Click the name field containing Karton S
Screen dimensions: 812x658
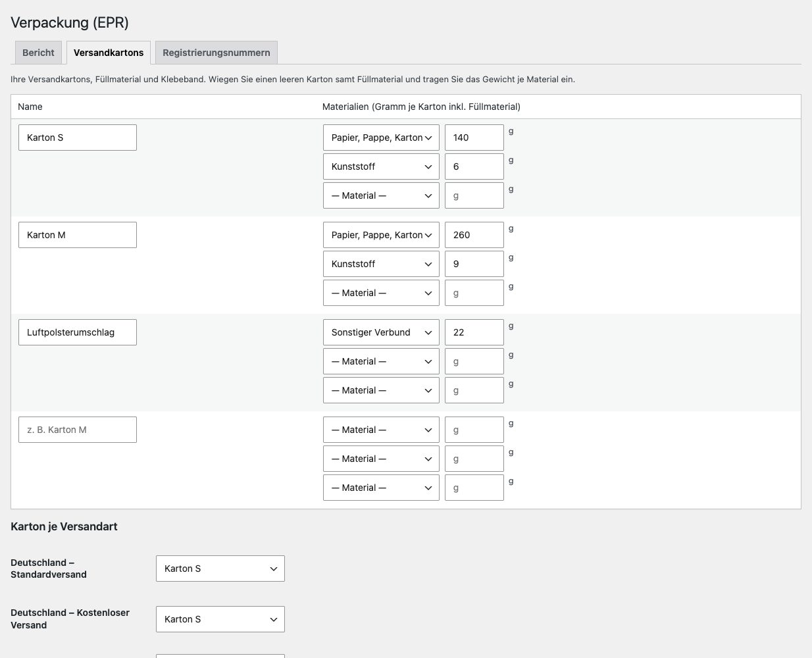pyautogui.click(x=78, y=138)
